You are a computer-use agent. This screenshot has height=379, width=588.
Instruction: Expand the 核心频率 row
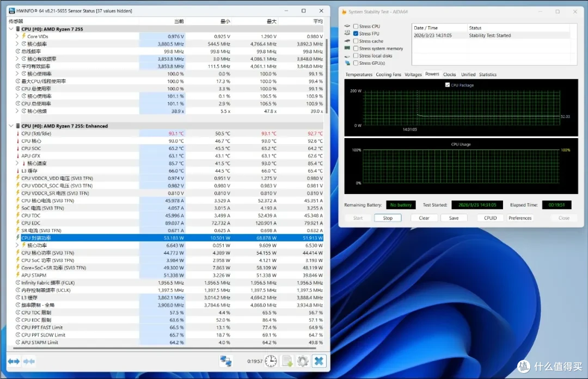point(17,44)
